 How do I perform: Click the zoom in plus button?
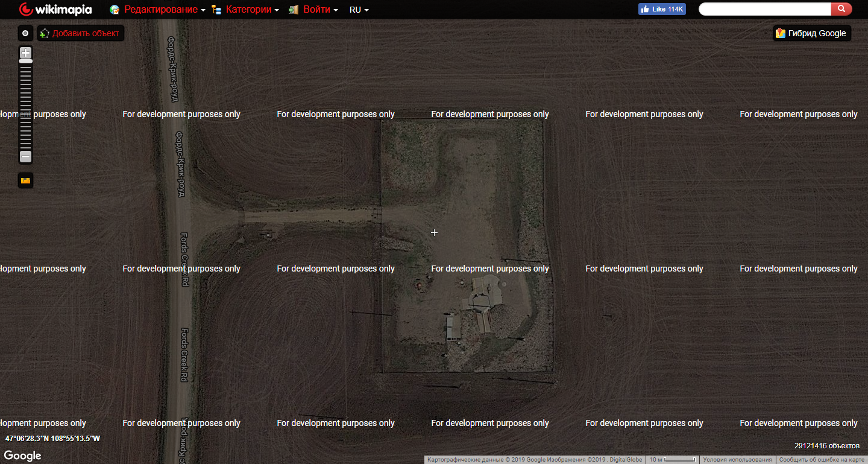pyautogui.click(x=25, y=52)
